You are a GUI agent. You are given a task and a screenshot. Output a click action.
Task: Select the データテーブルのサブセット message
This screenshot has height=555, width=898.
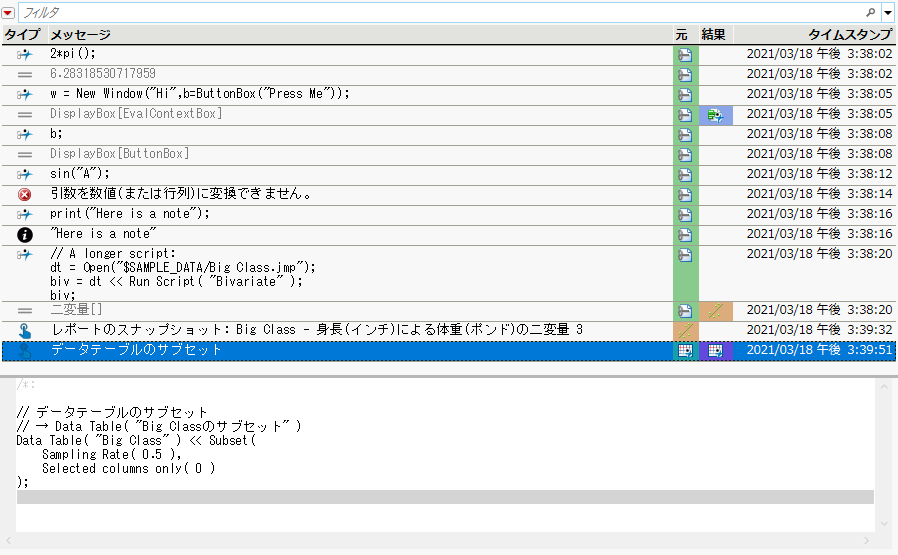coord(136,350)
